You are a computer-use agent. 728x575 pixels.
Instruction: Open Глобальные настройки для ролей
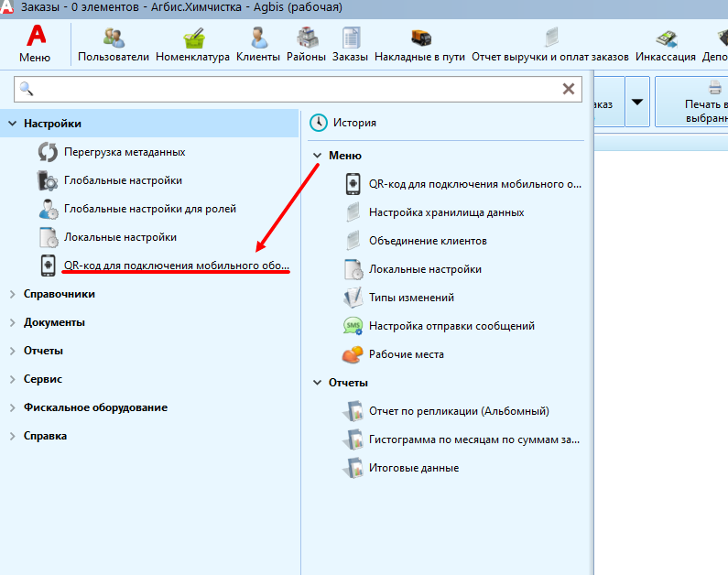(x=149, y=209)
